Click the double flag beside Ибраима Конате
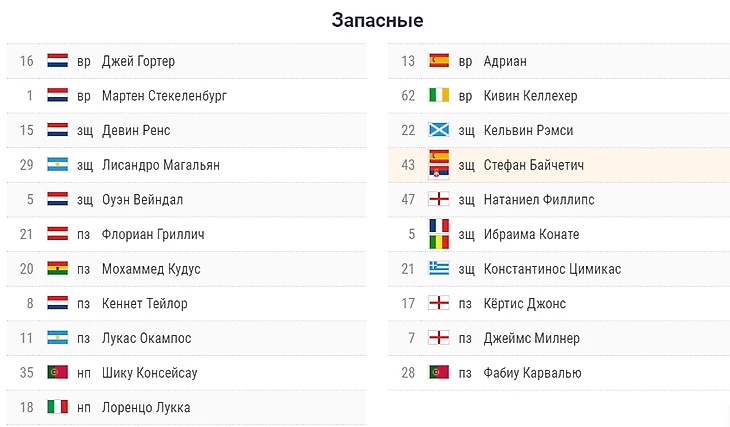Viewport: 730px width, 427px height. click(x=438, y=234)
